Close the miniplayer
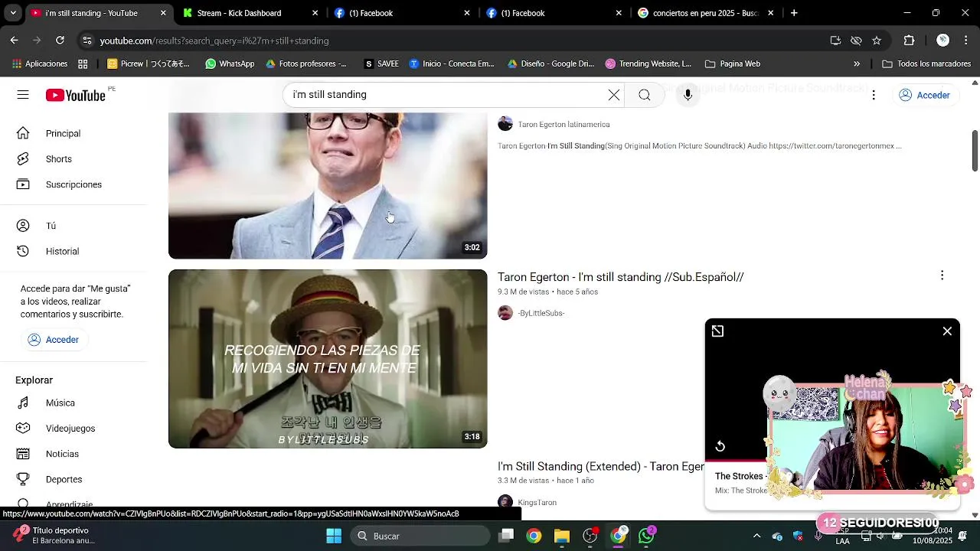 (947, 331)
